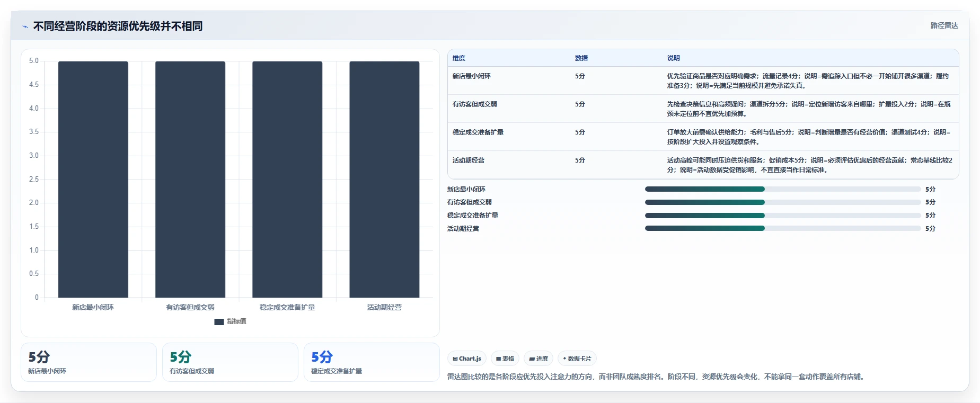Image resolution: width=980 pixels, height=403 pixels.
Task: Click the 新店最小闭环 bar in the chart
Action: click(93, 180)
